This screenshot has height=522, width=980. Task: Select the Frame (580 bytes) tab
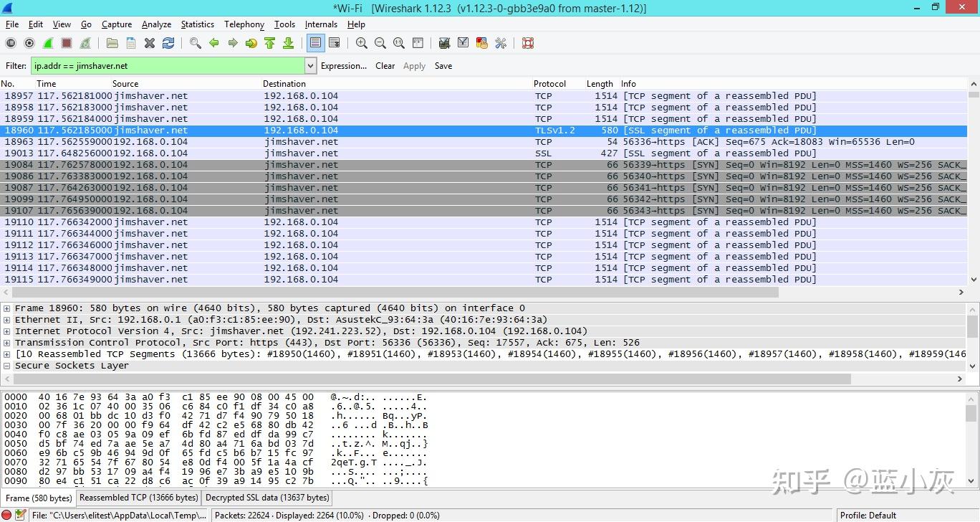[39, 498]
